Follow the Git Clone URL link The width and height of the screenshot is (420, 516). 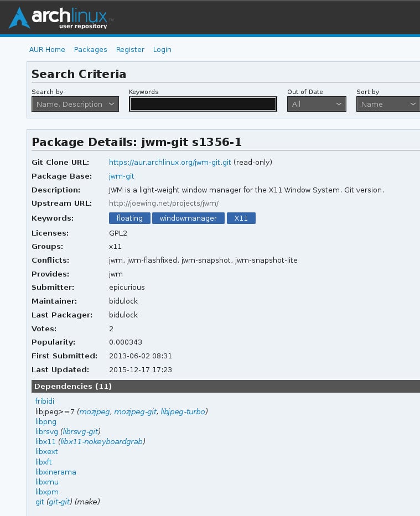click(170, 162)
